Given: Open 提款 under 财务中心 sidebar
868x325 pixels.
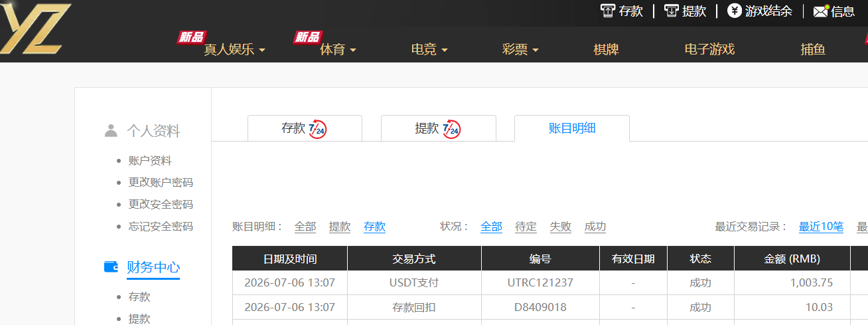Looking at the screenshot, I should (x=139, y=318).
